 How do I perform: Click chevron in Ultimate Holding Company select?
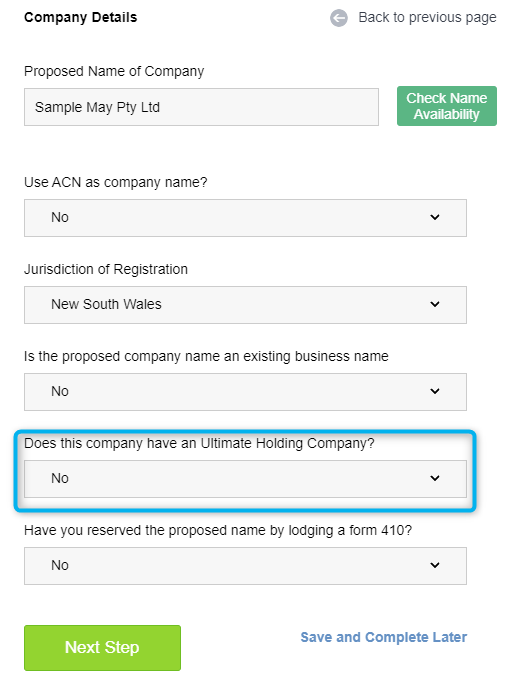pos(435,478)
